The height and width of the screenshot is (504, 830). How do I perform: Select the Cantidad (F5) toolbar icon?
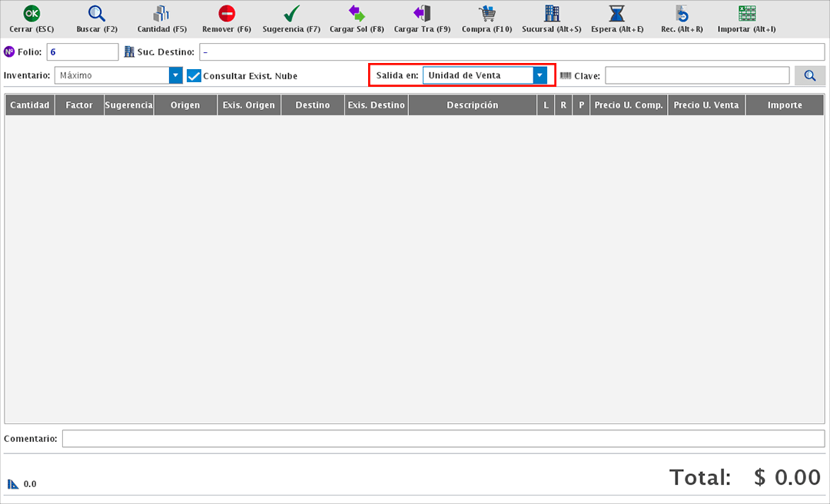pos(161,14)
